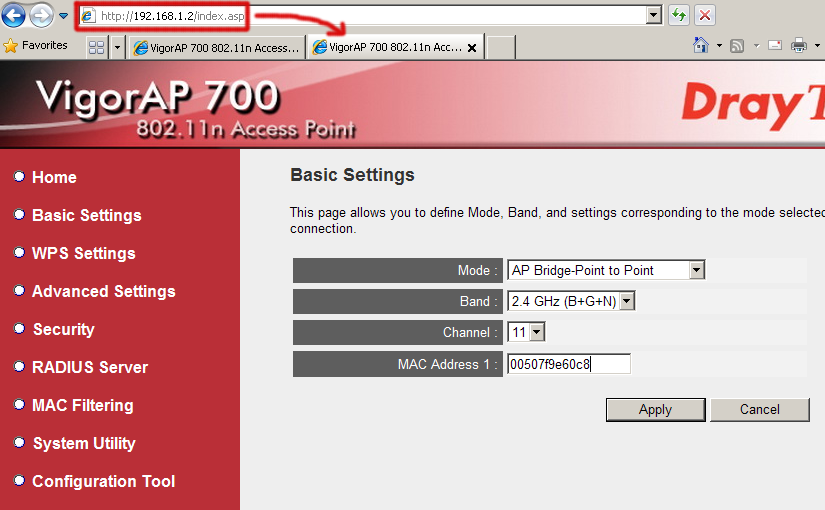Viewport: 825px width, 510px height.
Task: Open MAC Filtering in sidebar
Action: point(83,405)
